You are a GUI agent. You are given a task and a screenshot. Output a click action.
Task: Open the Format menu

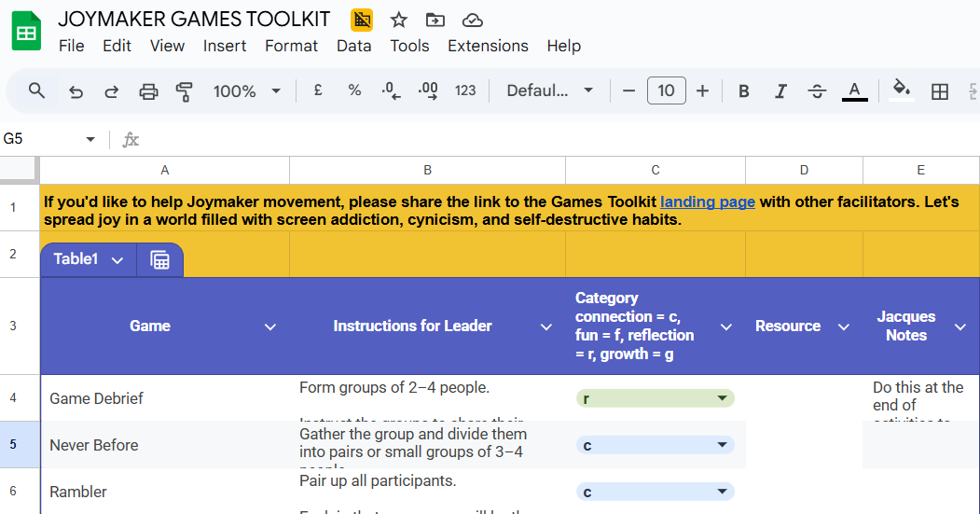tap(291, 46)
